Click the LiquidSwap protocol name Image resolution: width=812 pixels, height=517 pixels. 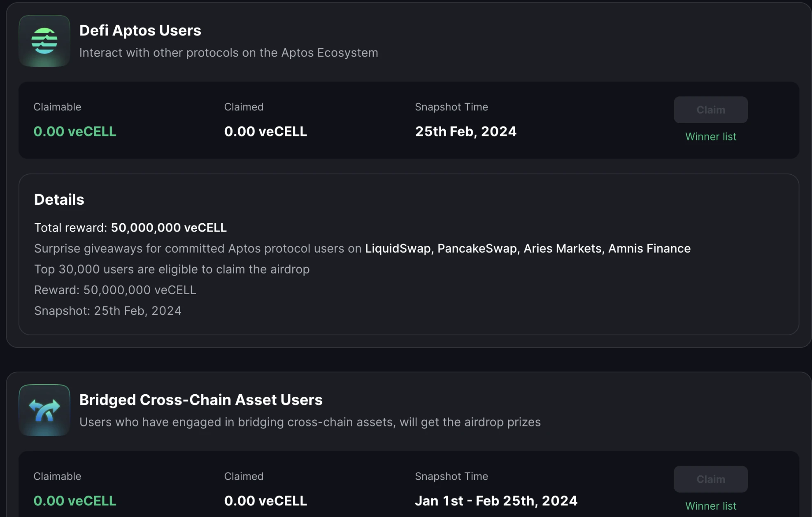(398, 248)
